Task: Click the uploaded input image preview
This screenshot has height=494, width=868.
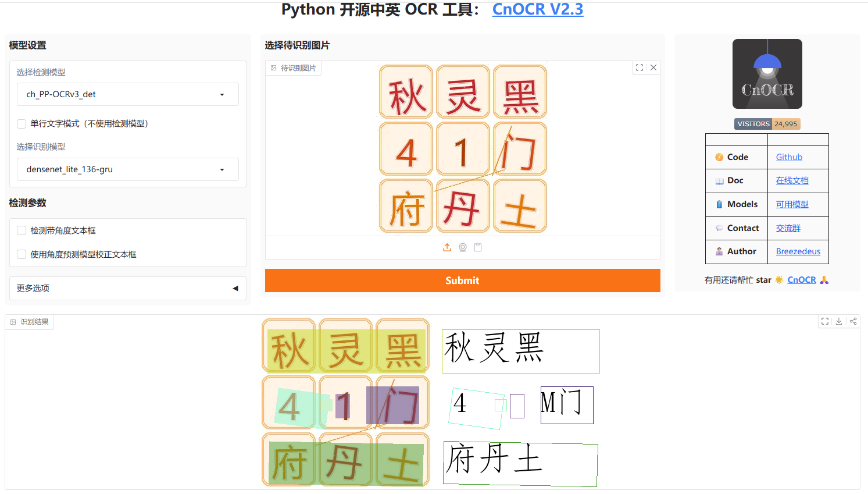Action: (x=463, y=148)
